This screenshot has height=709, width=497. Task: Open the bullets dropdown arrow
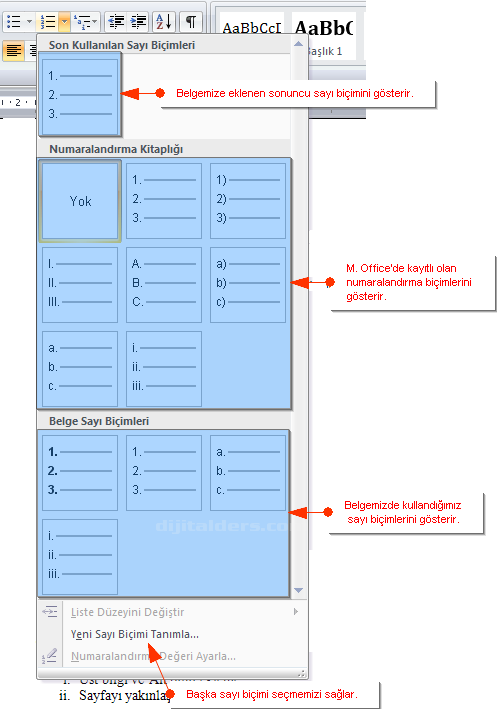29,22
